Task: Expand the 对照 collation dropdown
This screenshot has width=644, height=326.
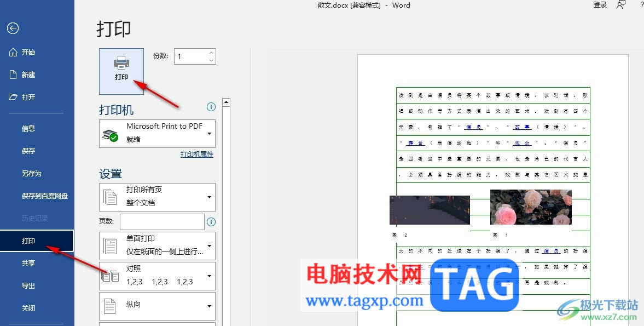Action: pyautogui.click(x=157, y=276)
